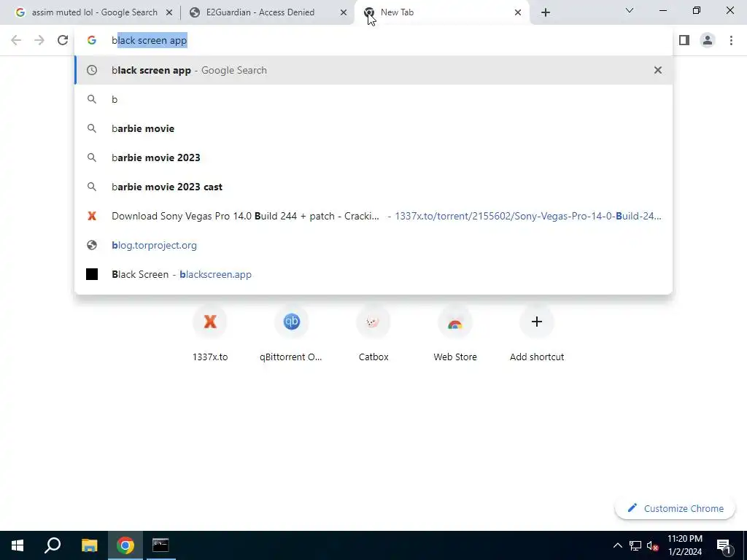The height and width of the screenshot is (560, 747).
Task: Select 'black screen app' Google Search suggestion
Action: pyautogui.click(x=373, y=70)
